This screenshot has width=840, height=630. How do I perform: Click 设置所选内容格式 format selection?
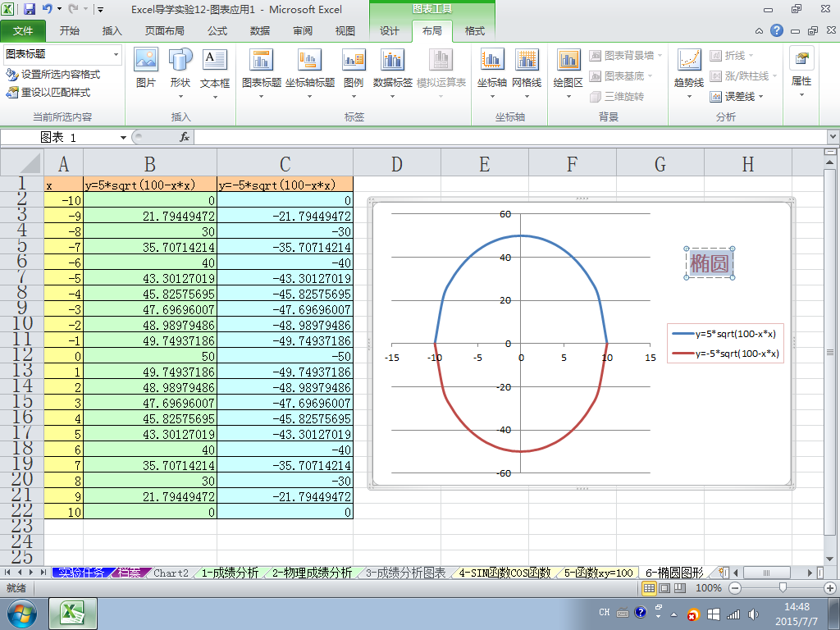(52, 75)
